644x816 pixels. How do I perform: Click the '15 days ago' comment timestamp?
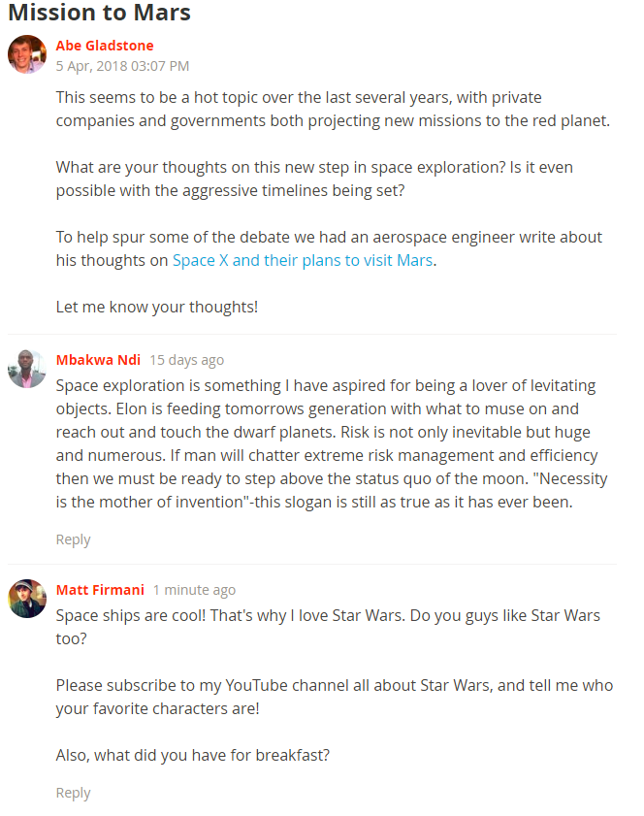pyautogui.click(x=186, y=360)
